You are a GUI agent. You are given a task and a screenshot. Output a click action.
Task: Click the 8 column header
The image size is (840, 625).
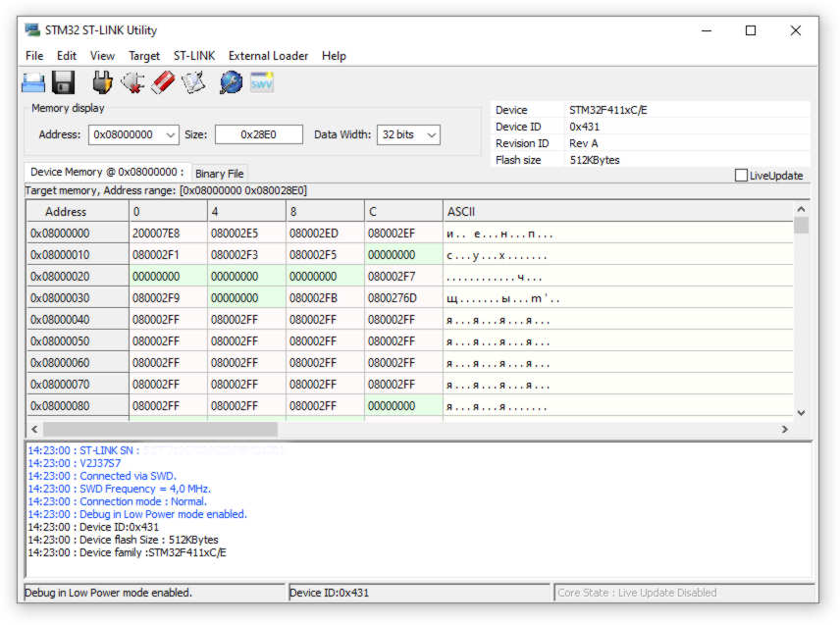point(325,212)
